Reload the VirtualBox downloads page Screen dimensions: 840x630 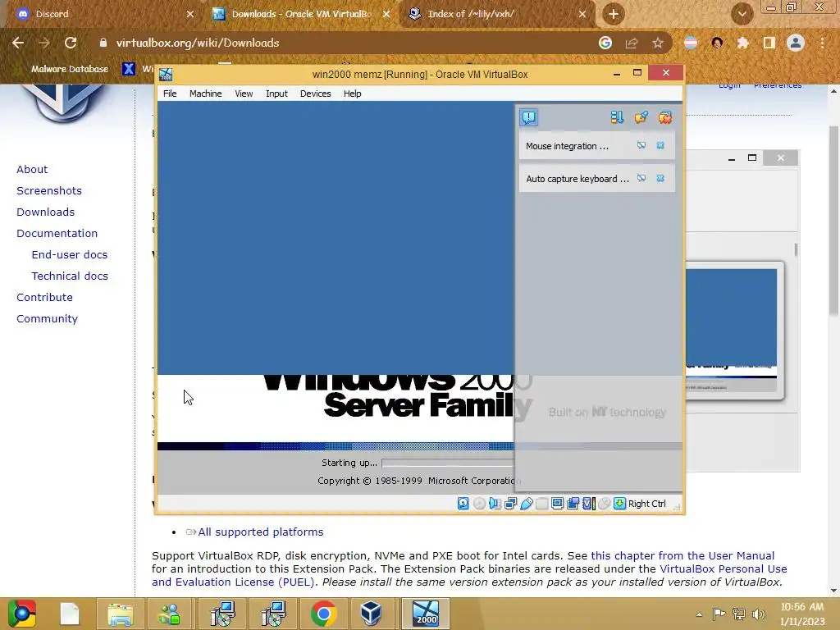[x=71, y=43]
